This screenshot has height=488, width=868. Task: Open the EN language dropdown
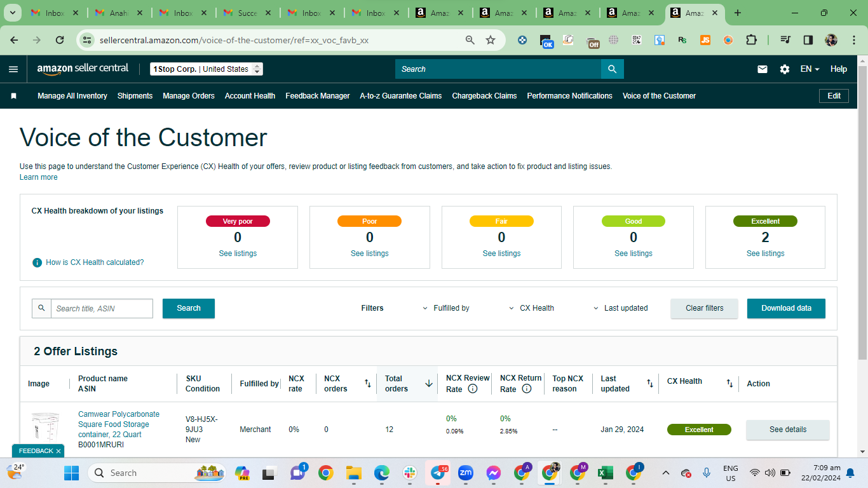810,69
